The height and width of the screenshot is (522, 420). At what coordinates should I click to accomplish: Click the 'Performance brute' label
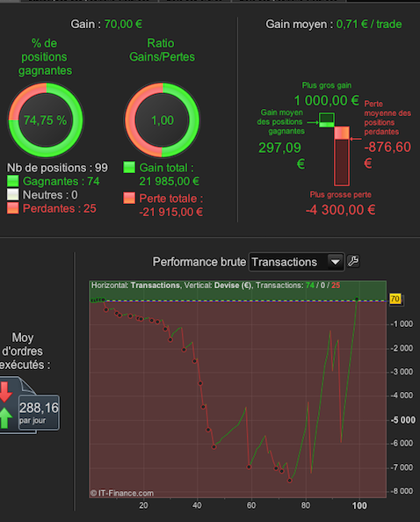point(199,262)
